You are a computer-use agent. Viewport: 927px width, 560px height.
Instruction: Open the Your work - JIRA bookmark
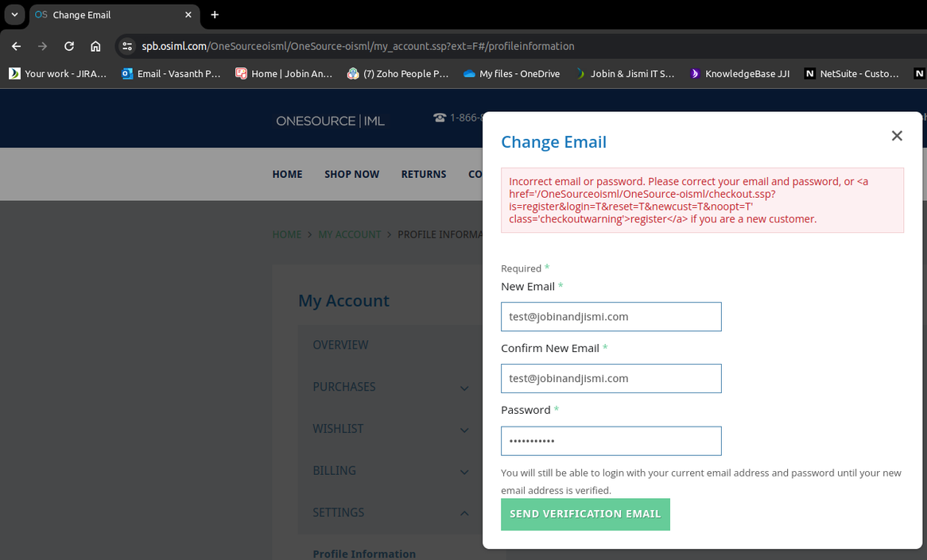57,73
